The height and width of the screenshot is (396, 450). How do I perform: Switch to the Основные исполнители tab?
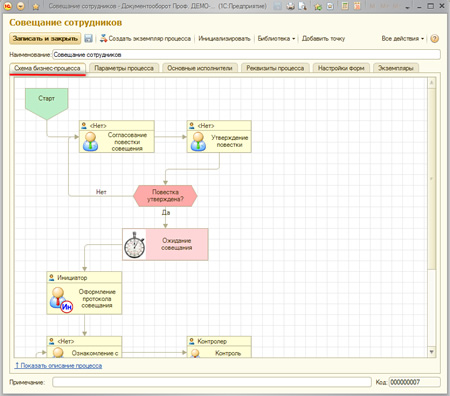tap(200, 68)
